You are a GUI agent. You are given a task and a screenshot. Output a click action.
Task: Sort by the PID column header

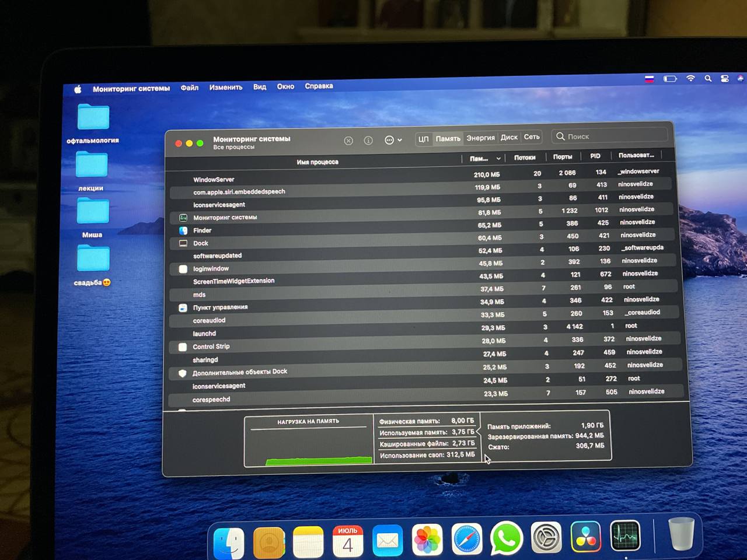point(595,156)
